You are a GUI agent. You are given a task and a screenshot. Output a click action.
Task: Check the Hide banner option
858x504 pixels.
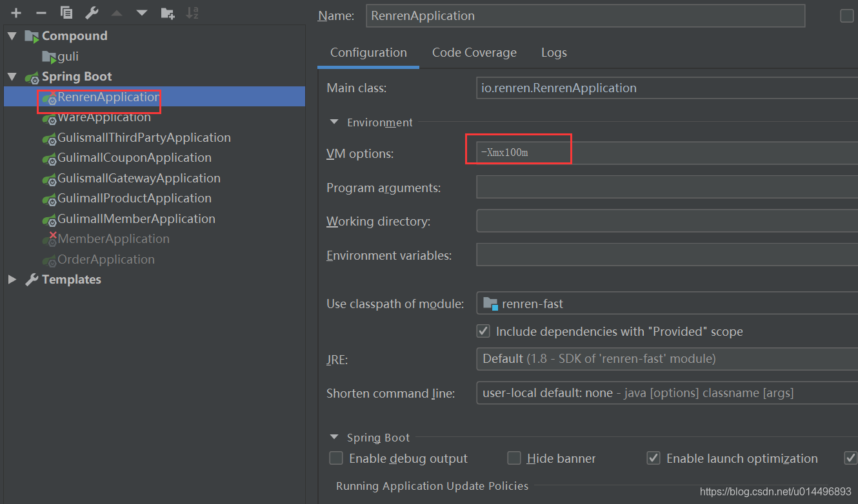click(514, 458)
